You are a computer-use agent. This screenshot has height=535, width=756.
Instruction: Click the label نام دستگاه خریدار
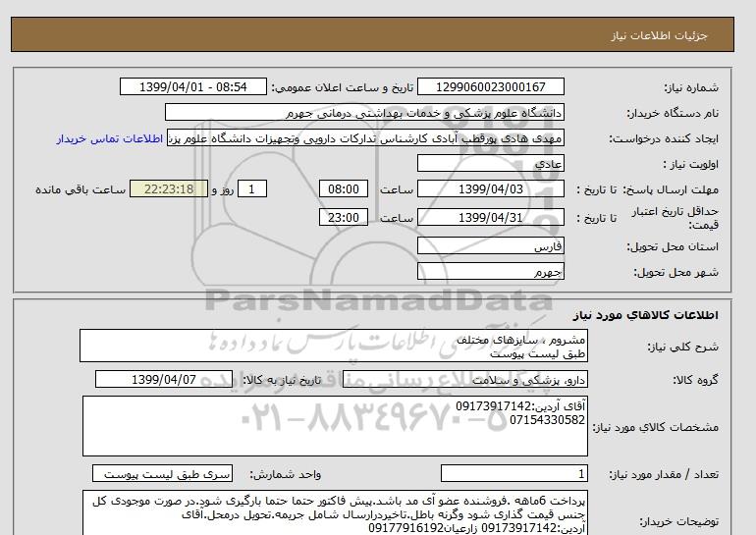coord(673,113)
